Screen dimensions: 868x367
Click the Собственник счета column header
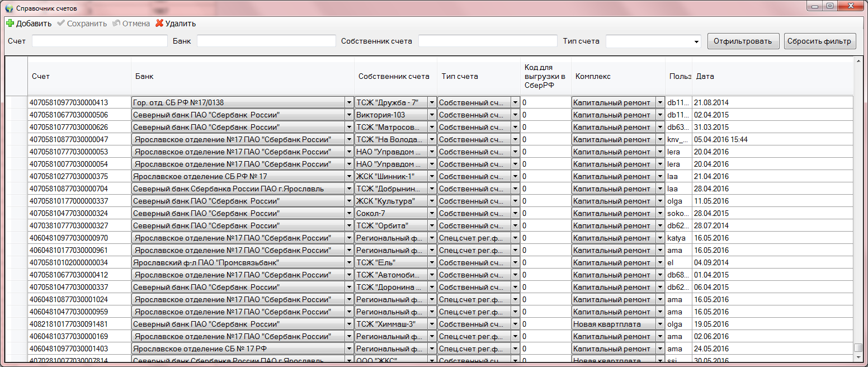394,77
